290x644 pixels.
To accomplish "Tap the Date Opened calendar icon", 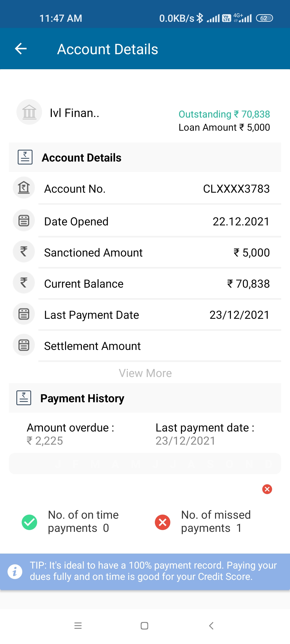I will (24, 221).
